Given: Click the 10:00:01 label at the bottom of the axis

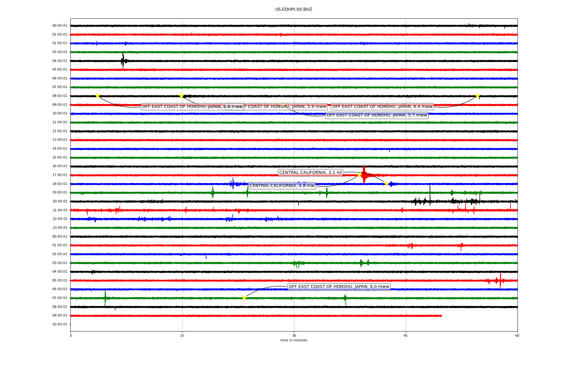Looking at the screenshot, I should 60,324.
